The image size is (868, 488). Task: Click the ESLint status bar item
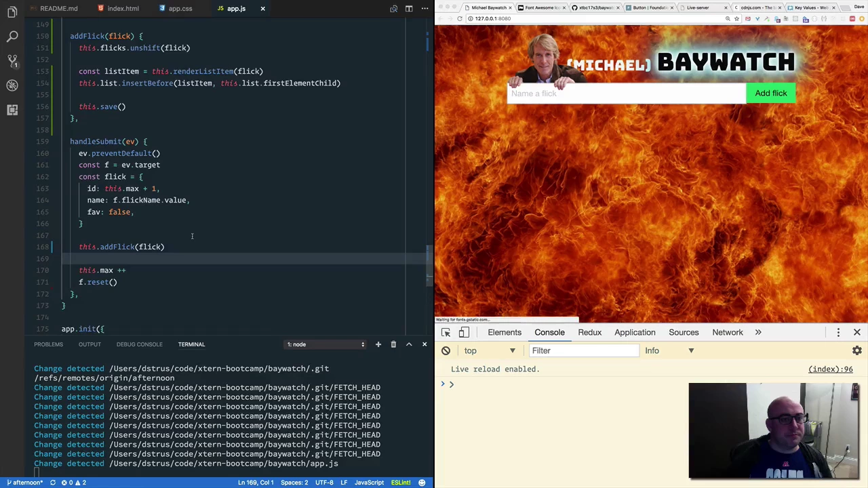[401, 483]
